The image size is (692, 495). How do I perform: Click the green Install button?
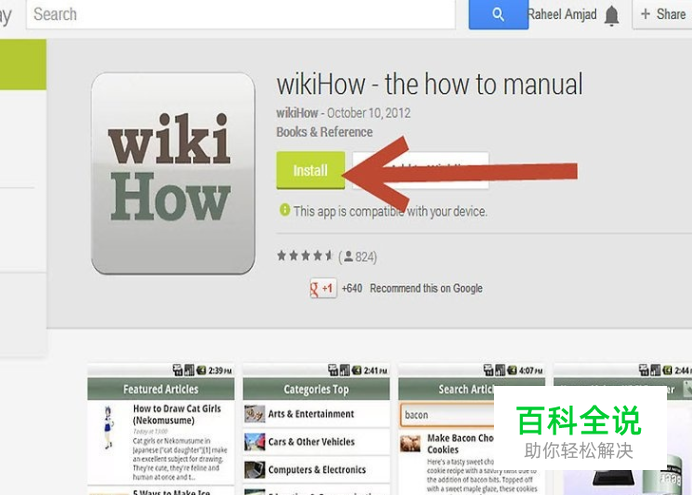pos(311,170)
